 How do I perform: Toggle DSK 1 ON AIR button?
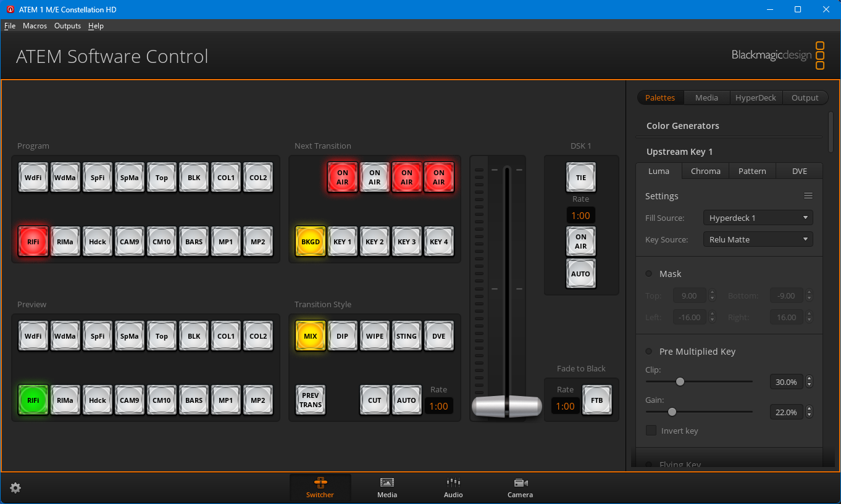coord(581,242)
